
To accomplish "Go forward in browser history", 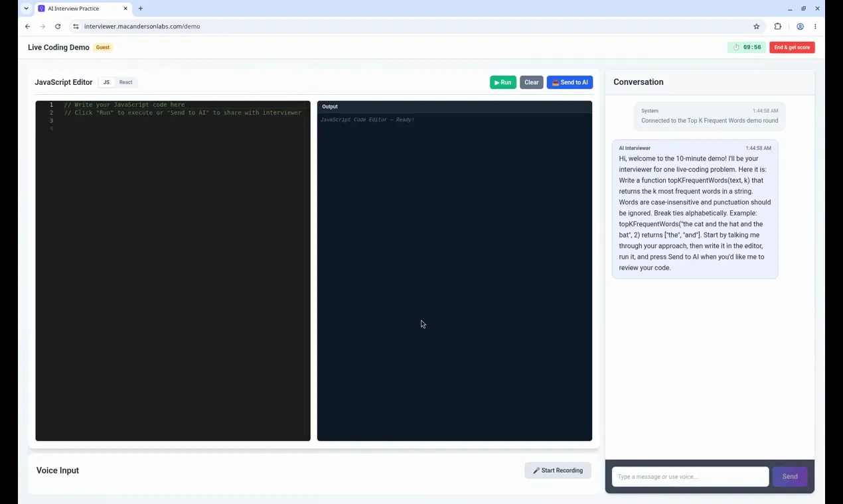I will [x=42, y=27].
